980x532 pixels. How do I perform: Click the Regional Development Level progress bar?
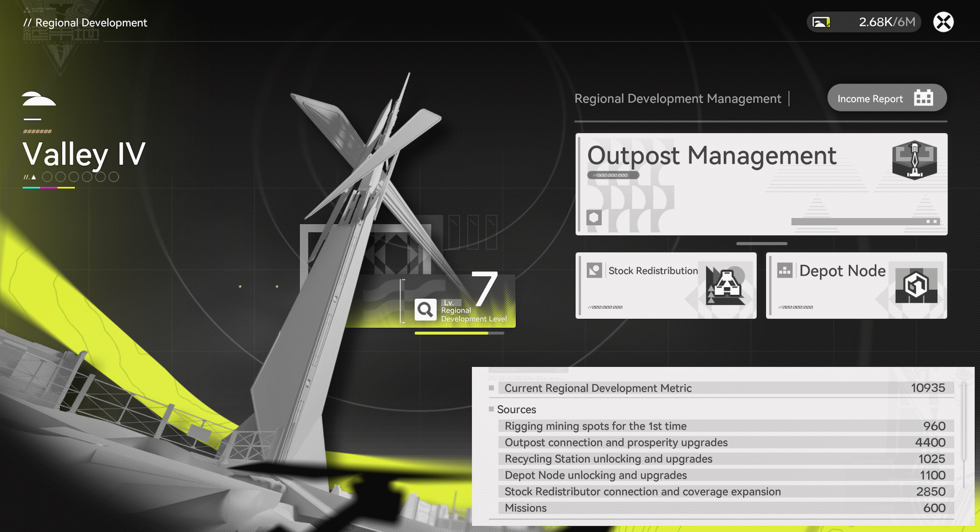click(x=459, y=333)
